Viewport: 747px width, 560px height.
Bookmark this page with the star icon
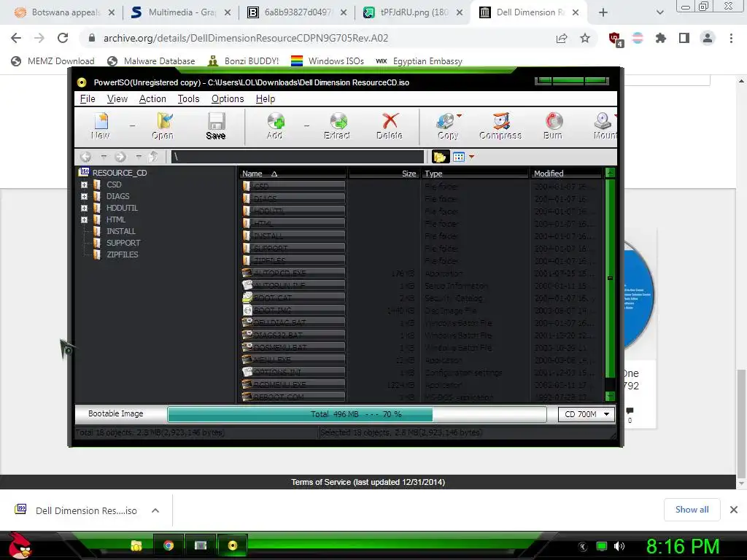(x=585, y=38)
